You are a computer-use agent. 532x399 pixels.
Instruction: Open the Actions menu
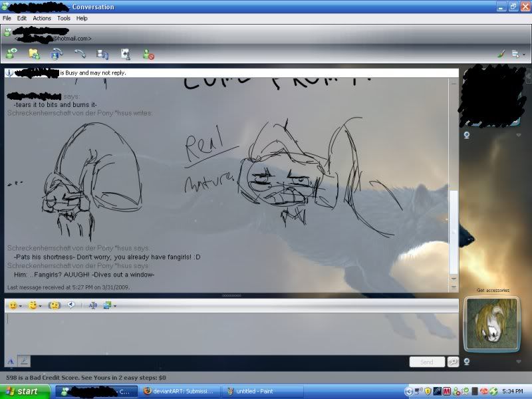point(42,18)
